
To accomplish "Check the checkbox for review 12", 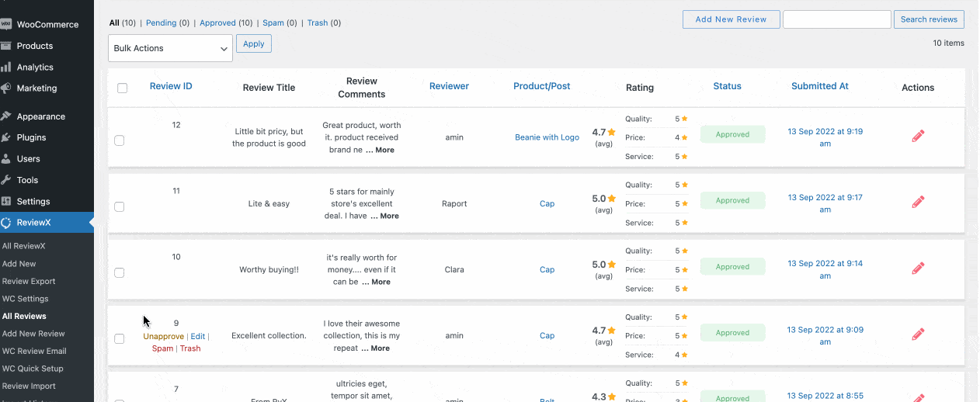I will pyautogui.click(x=119, y=140).
